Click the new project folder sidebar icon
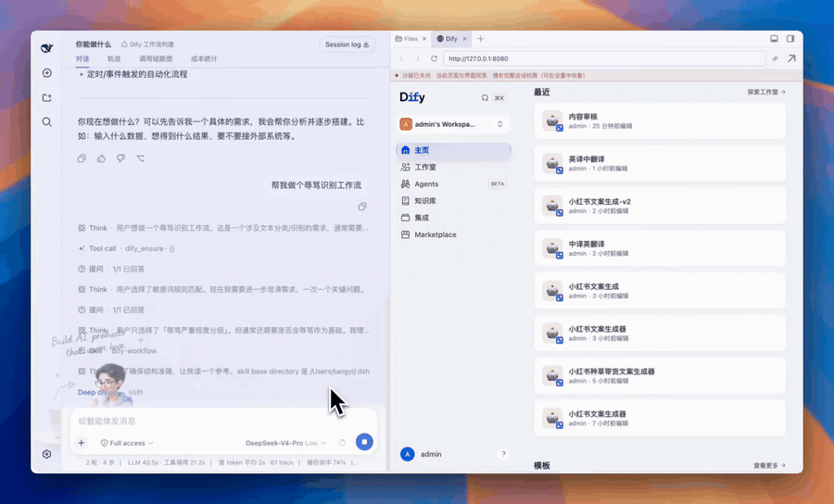 coord(47,97)
